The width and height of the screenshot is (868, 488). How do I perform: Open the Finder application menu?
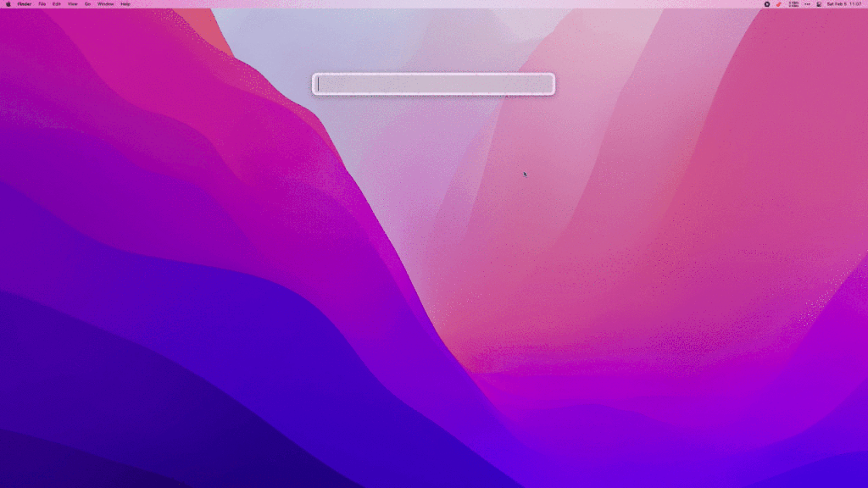(x=25, y=4)
